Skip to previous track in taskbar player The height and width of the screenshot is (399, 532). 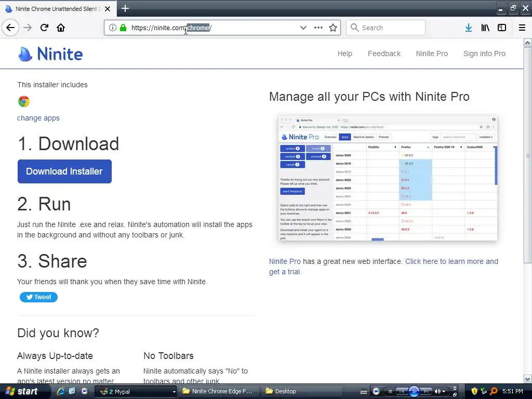point(403,392)
